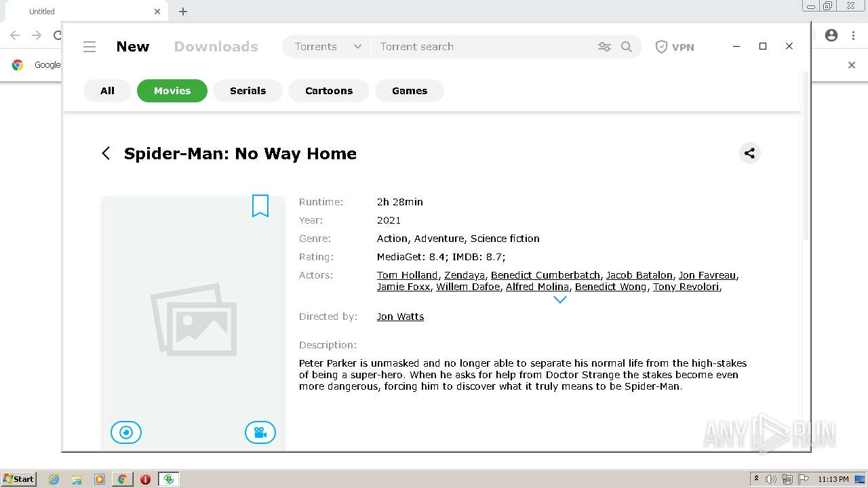Switch to the Downloads tab

216,47
